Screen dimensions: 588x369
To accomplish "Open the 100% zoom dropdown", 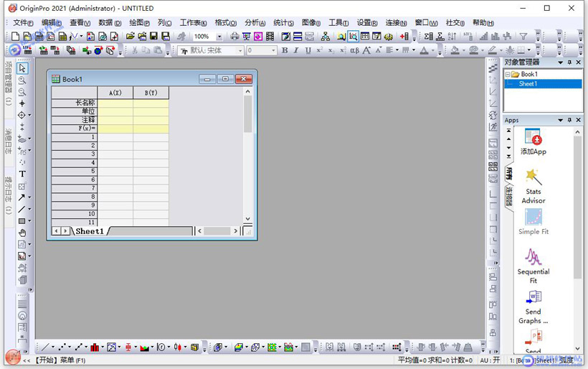I will [x=219, y=37].
